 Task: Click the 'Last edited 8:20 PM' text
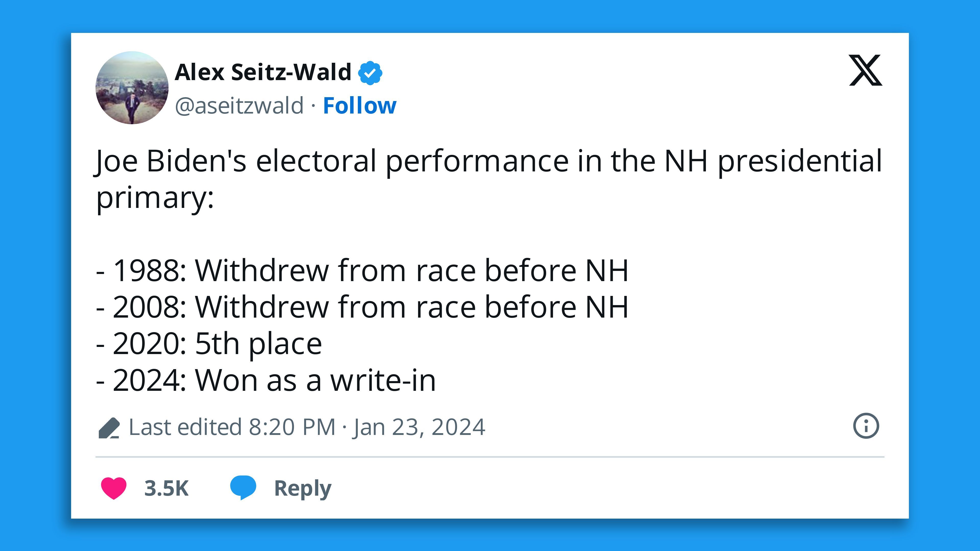pyautogui.click(x=232, y=427)
